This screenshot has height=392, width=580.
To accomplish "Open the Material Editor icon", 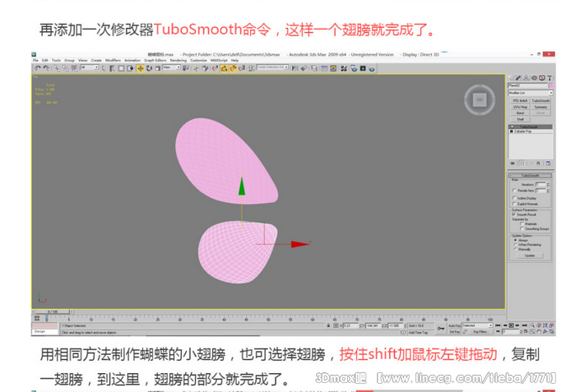I will pyautogui.click(x=344, y=68).
